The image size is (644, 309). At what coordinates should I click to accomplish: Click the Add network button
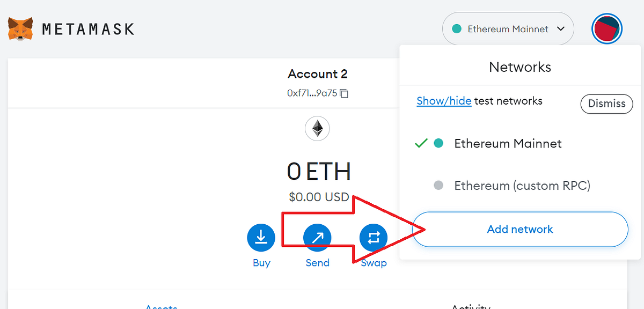[x=519, y=229]
